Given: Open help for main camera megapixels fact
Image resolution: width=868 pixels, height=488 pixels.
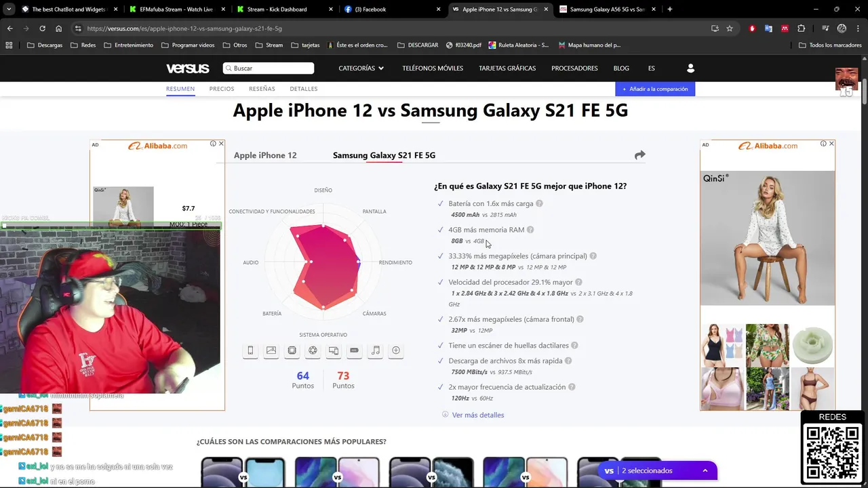Looking at the screenshot, I should pos(593,256).
